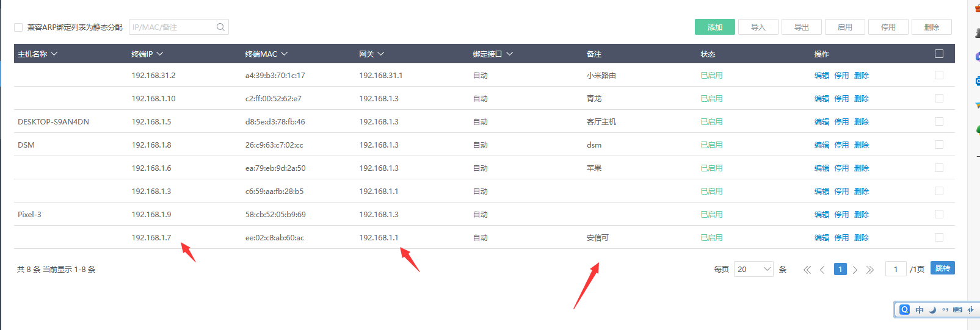Tick checkbox of DSM row

click(939, 145)
